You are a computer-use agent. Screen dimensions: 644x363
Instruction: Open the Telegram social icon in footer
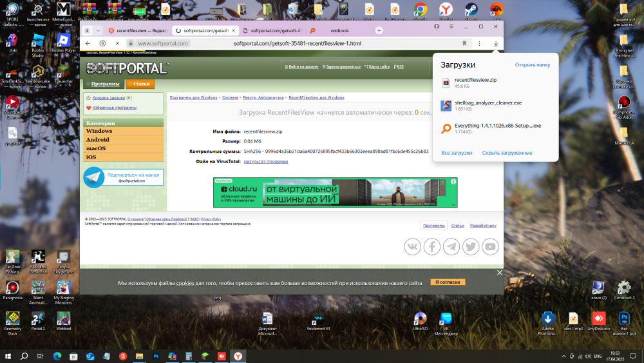pos(451,247)
